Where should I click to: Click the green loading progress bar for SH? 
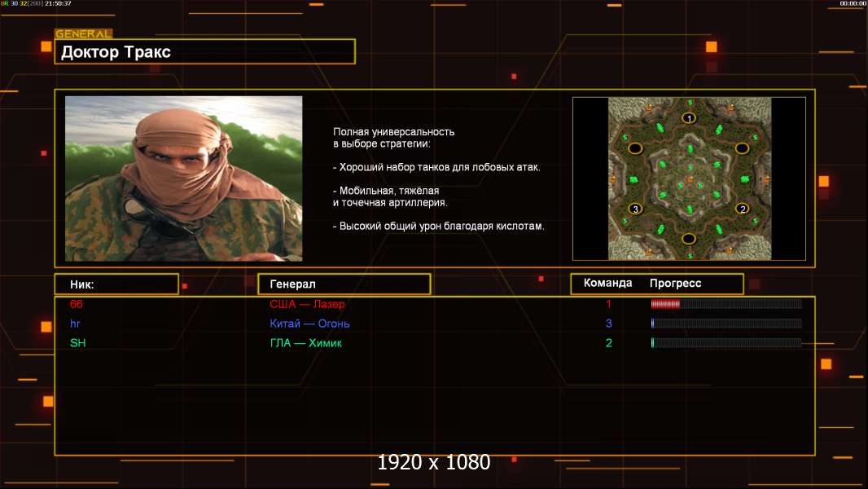point(726,343)
